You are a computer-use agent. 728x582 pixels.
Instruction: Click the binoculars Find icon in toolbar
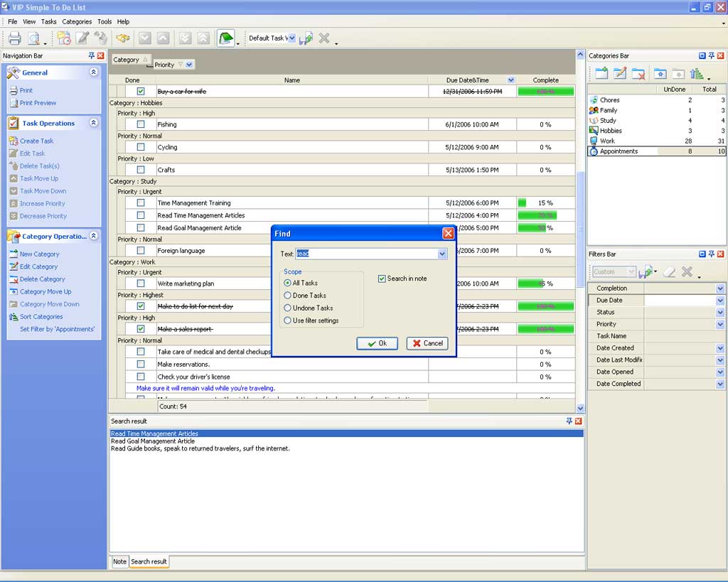123,38
